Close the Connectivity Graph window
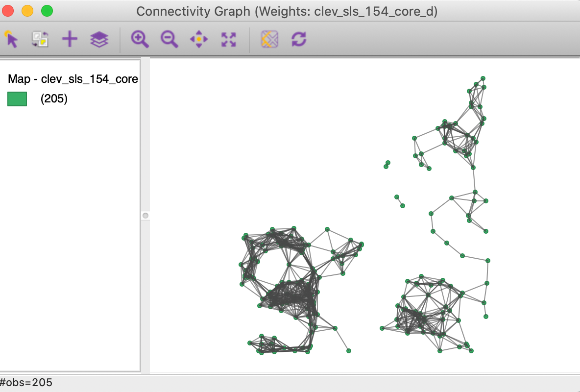Viewport: 580px width, 392px height. click(x=8, y=11)
